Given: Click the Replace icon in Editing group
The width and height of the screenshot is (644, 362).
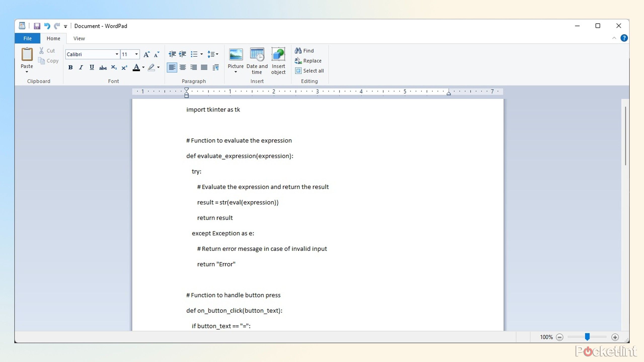Looking at the screenshot, I should pyautogui.click(x=308, y=61).
